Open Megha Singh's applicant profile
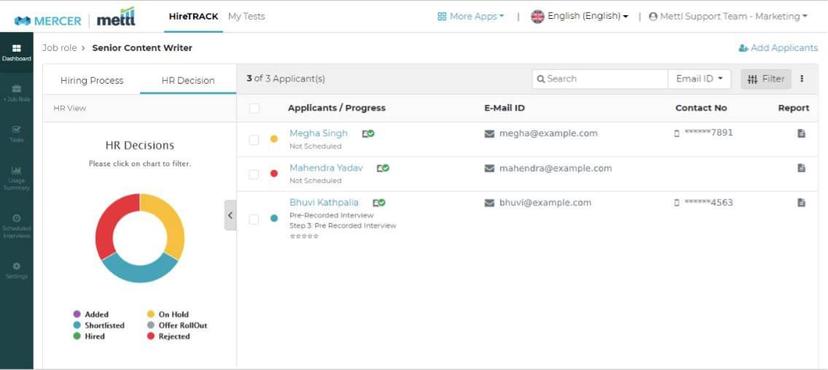The image size is (828, 370). (x=318, y=133)
